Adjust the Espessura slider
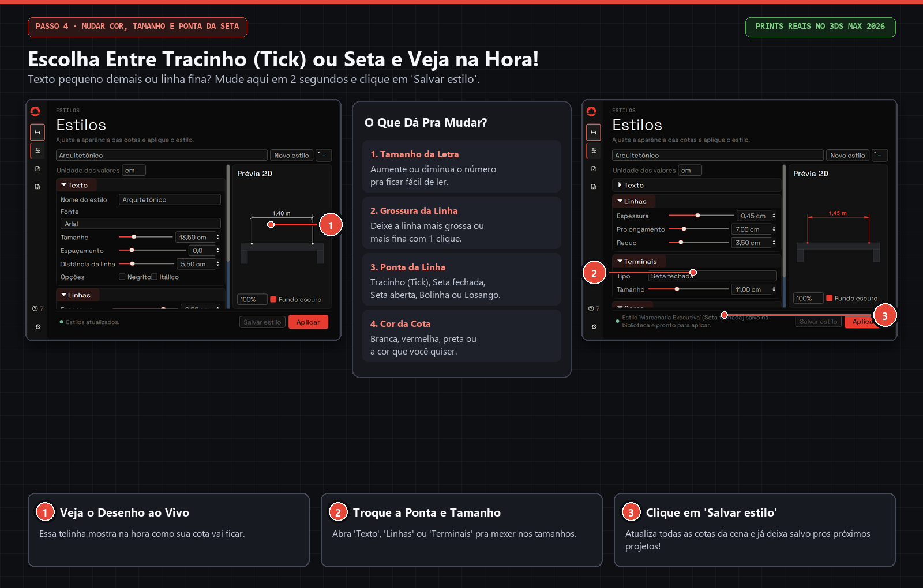The width and height of the screenshot is (923, 588). tap(701, 216)
